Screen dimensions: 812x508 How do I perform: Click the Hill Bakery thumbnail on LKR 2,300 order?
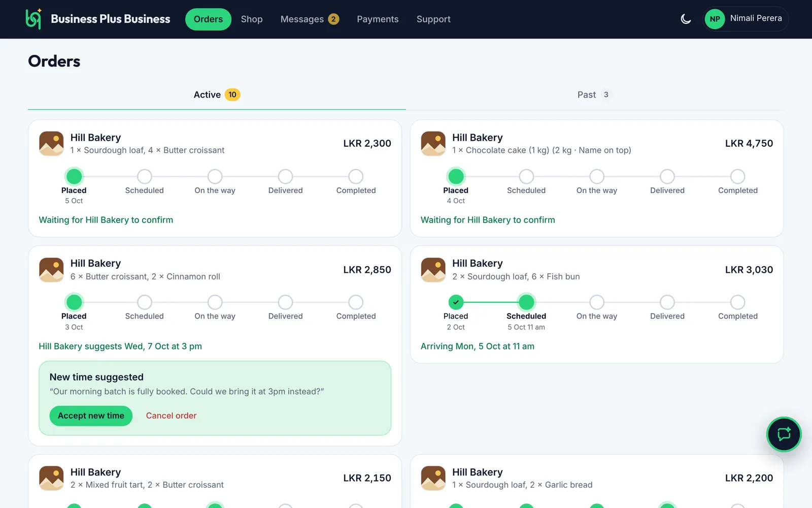pyautogui.click(x=51, y=144)
